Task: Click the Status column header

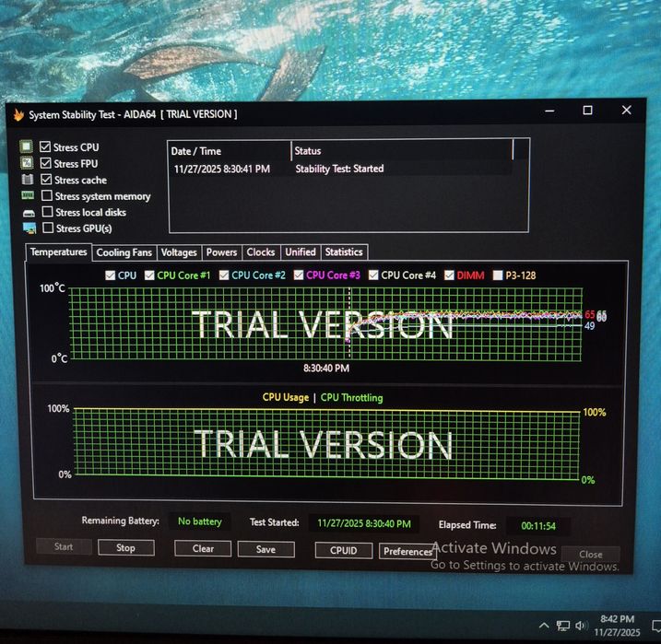Action: [x=402, y=151]
